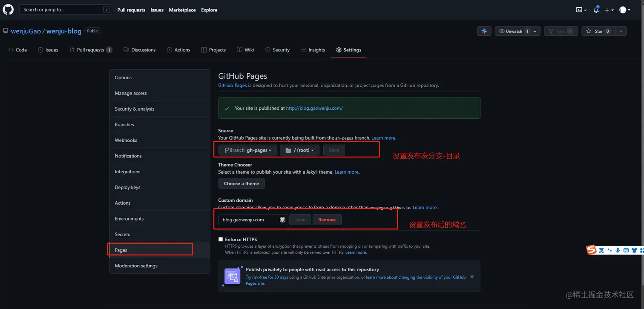Image resolution: width=644 pixels, height=309 pixels.
Task: Click the Choose a theme button
Action: click(x=241, y=183)
